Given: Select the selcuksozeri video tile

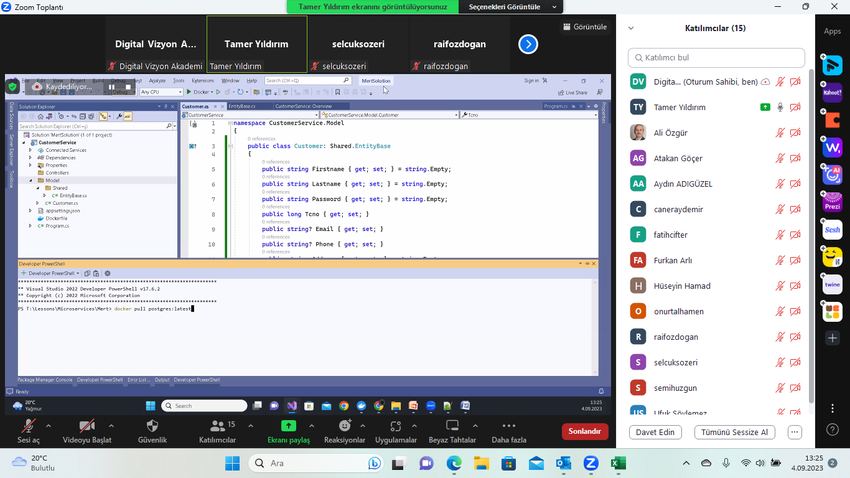Looking at the screenshot, I should (x=358, y=44).
